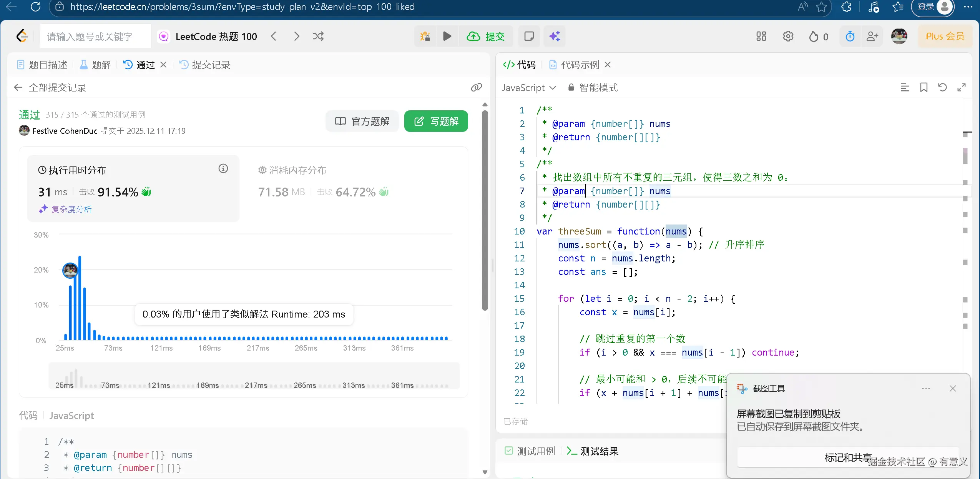Image resolution: width=980 pixels, height=479 pixels.
Task: Toggle browser read aloud icon
Action: 802,7
